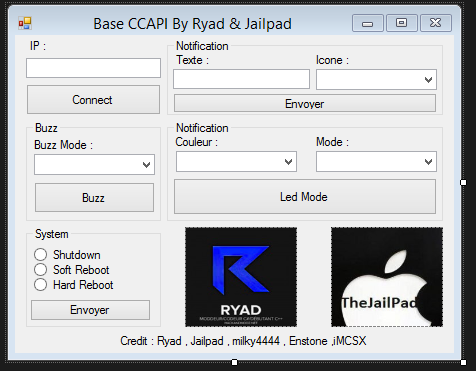Expand the Buzz Mode combo box
Image resolution: width=476 pixels, height=371 pixels.
point(94,164)
